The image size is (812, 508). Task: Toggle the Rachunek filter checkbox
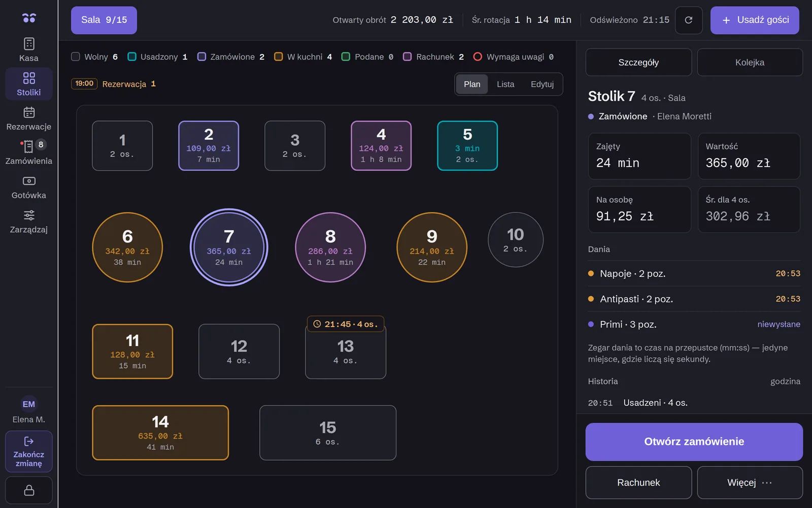tap(407, 56)
